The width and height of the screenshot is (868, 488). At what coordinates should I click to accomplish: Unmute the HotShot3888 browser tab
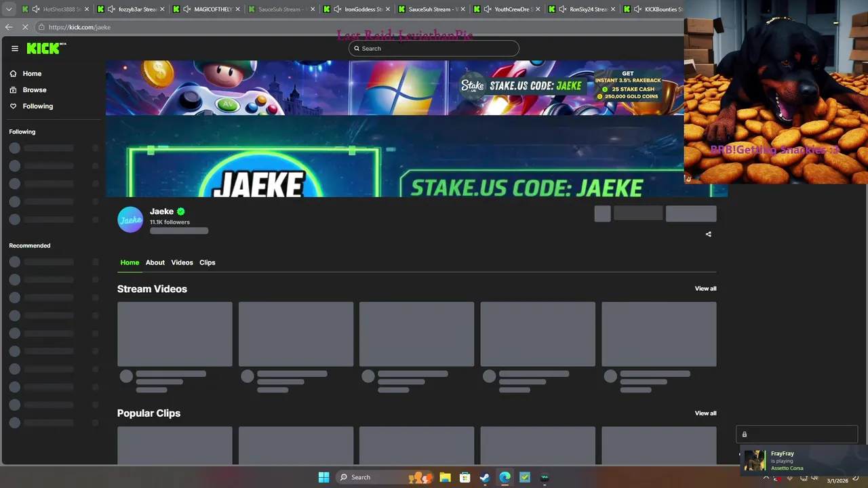(36, 9)
